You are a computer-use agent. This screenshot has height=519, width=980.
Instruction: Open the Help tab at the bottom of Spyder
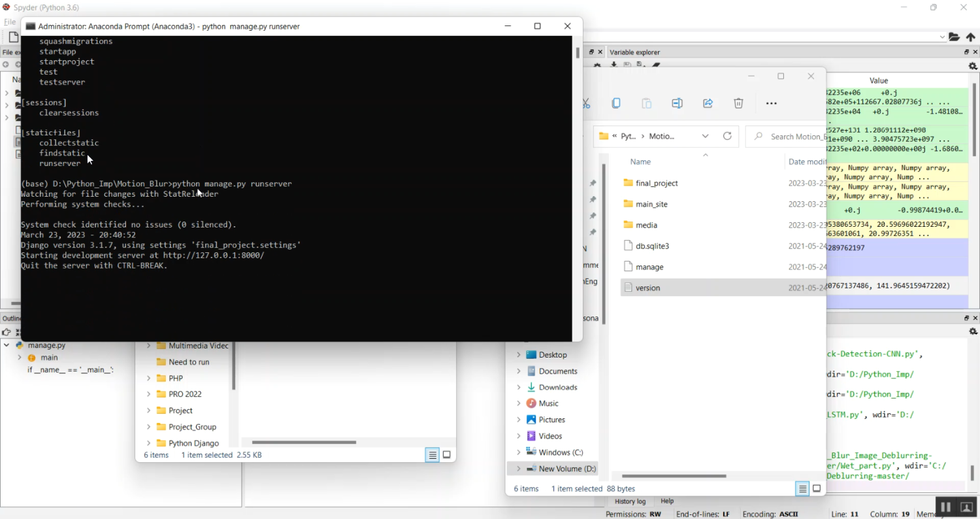click(x=667, y=501)
